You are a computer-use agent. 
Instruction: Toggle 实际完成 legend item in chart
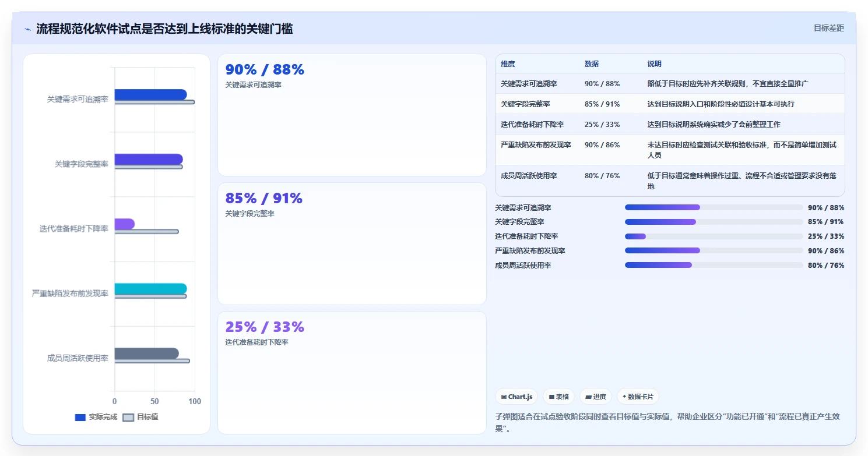[96, 417]
